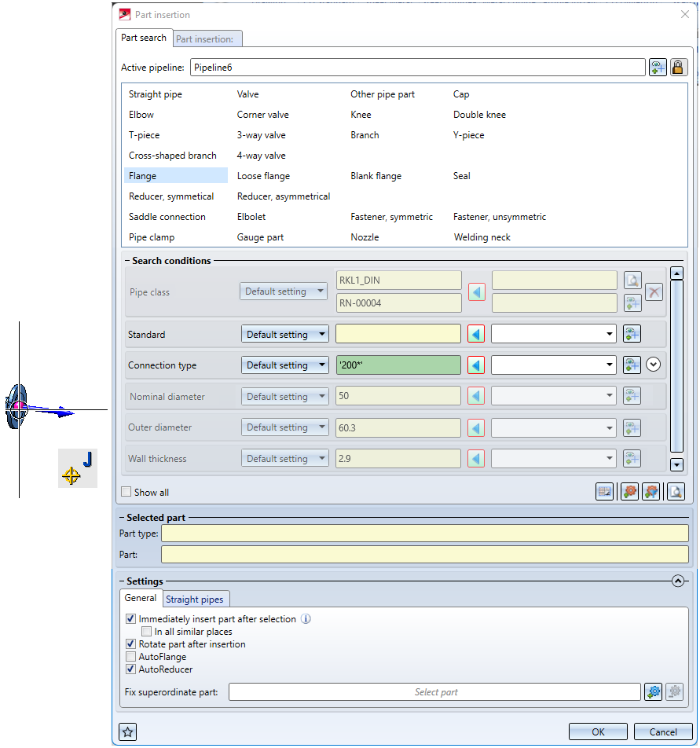The image size is (700, 748).
Task: Click the info icon next to Immediately insert part
Action: (x=306, y=618)
